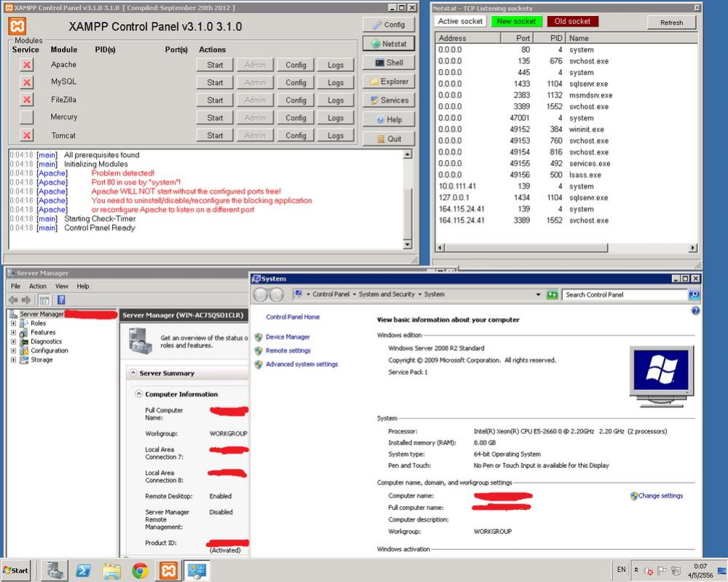The image size is (728, 582).
Task: Click Server Manager toolbar help icon
Action: pos(61,300)
